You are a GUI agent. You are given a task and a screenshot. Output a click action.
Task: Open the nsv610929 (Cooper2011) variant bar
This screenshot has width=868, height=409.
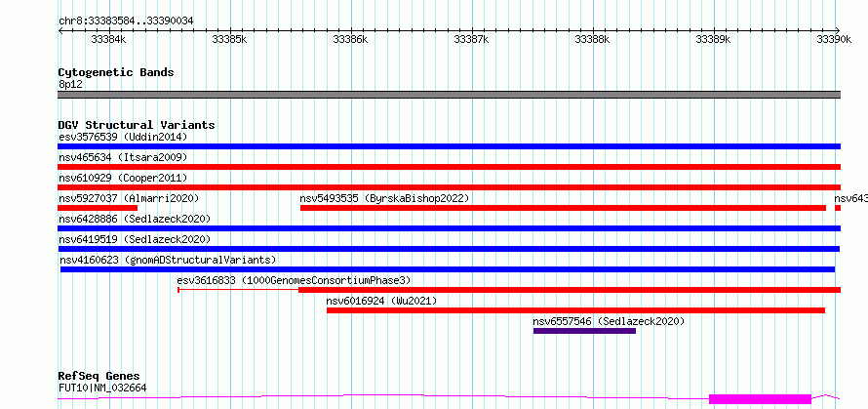449,187
